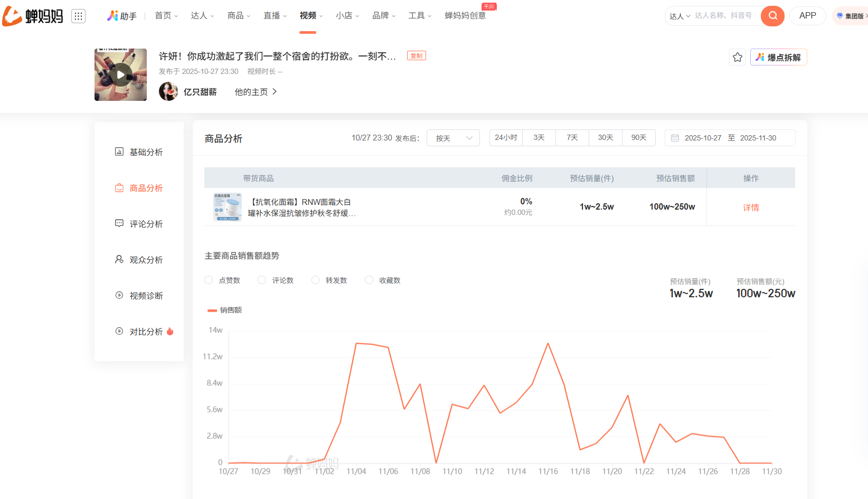Expand the 视频 navigation menu
The image size is (868, 499).
click(310, 16)
